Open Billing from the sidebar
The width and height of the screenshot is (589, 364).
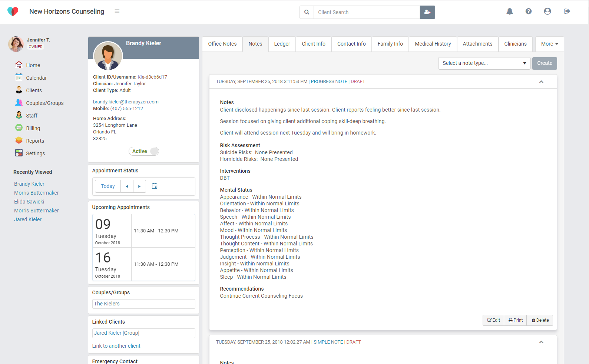(28, 128)
